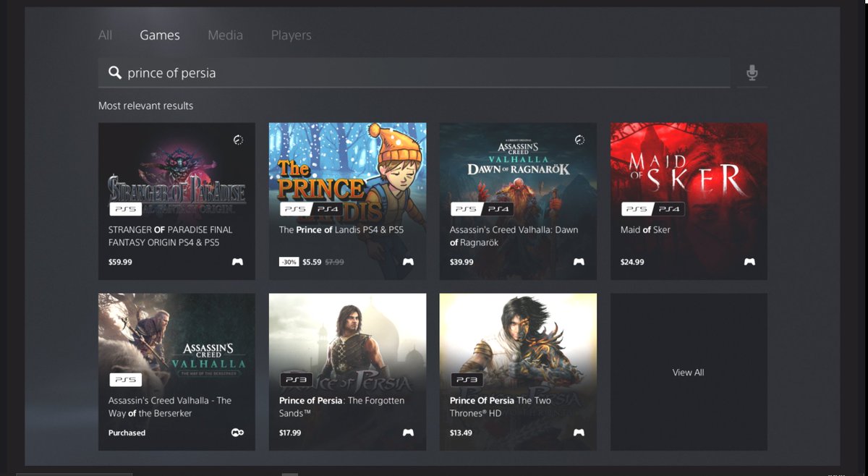Click the magnifying glass search icon
The width and height of the screenshot is (868, 476).
pyautogui.click(x=114, y=72)
